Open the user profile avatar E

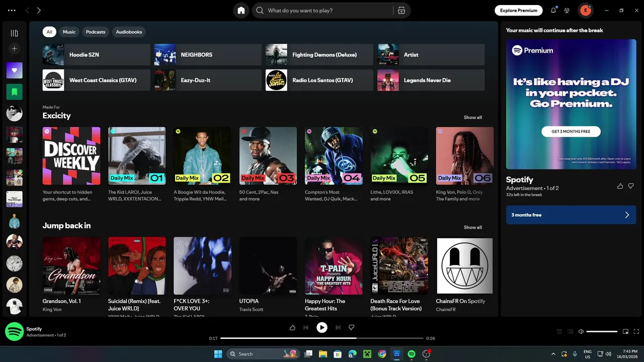pyautogui.click(x=585, y=10)
